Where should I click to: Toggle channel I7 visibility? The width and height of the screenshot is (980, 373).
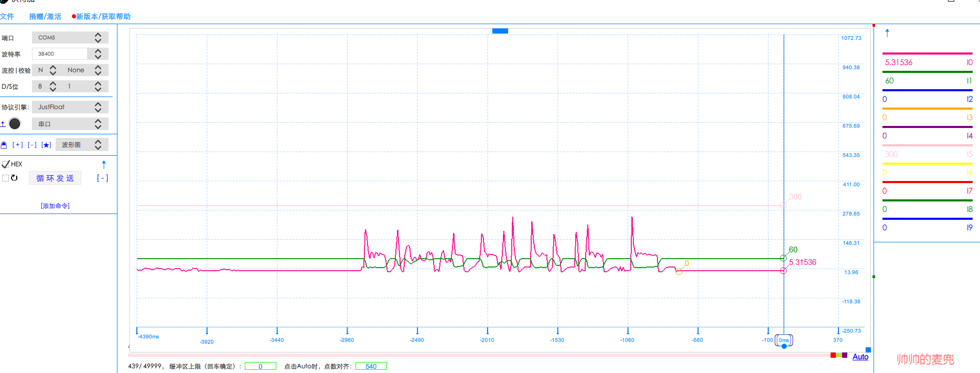970,191
